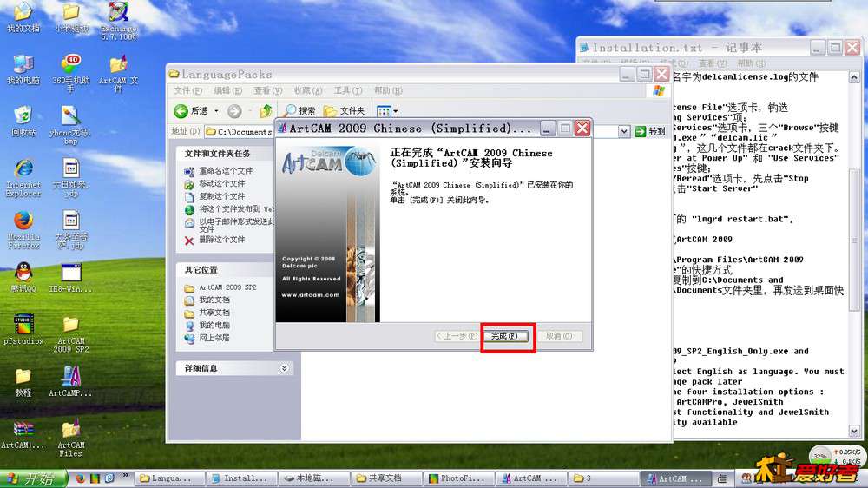Select Exchange 5.7.1004 desktop icon
Screen dimensions: 868x488
119,21
